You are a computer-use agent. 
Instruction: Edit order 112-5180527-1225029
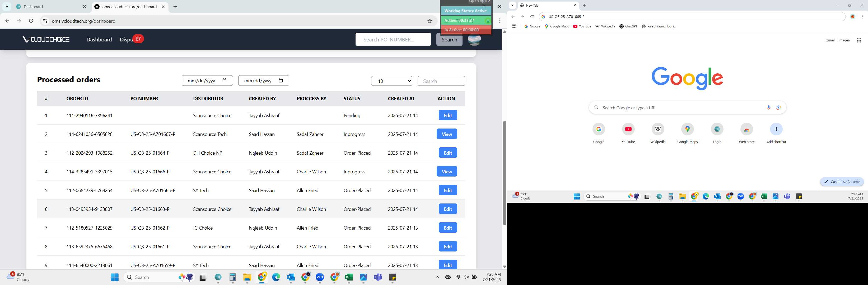448,228
